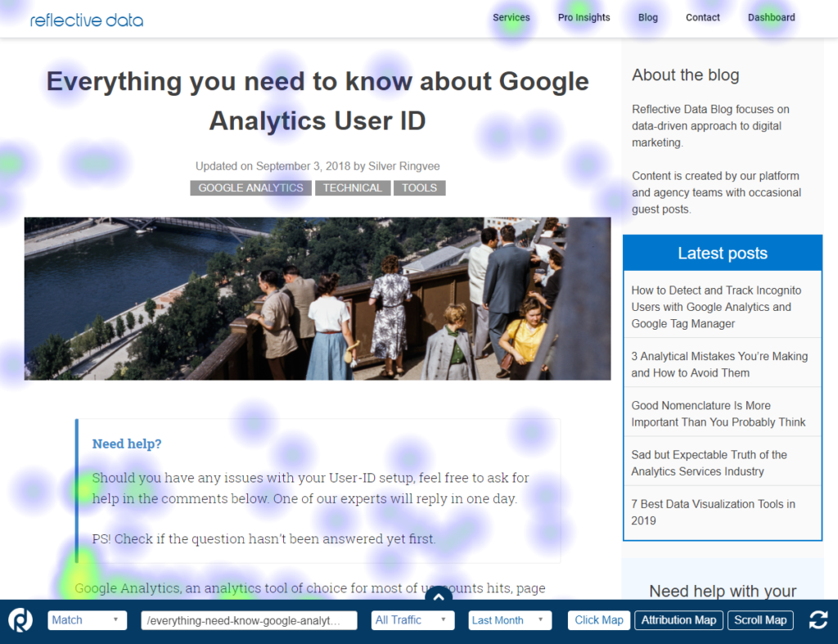838x644 pixels.
Task: Collapse the heatmap toolbar with the up chevron
Action: click(x=439, y=597)
